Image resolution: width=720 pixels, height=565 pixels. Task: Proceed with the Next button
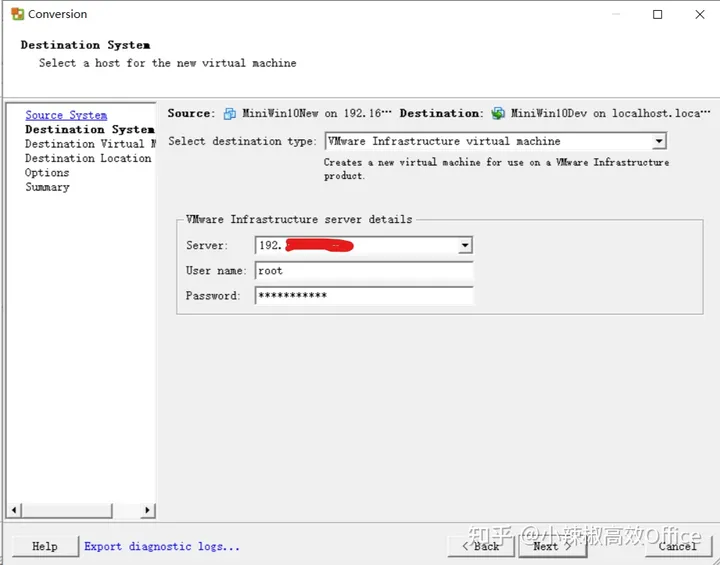click(x=552, y=546)
